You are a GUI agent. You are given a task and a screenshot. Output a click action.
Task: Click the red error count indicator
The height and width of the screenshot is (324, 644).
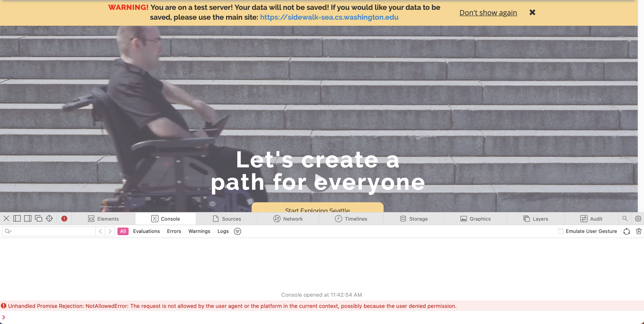click(64, 219)
